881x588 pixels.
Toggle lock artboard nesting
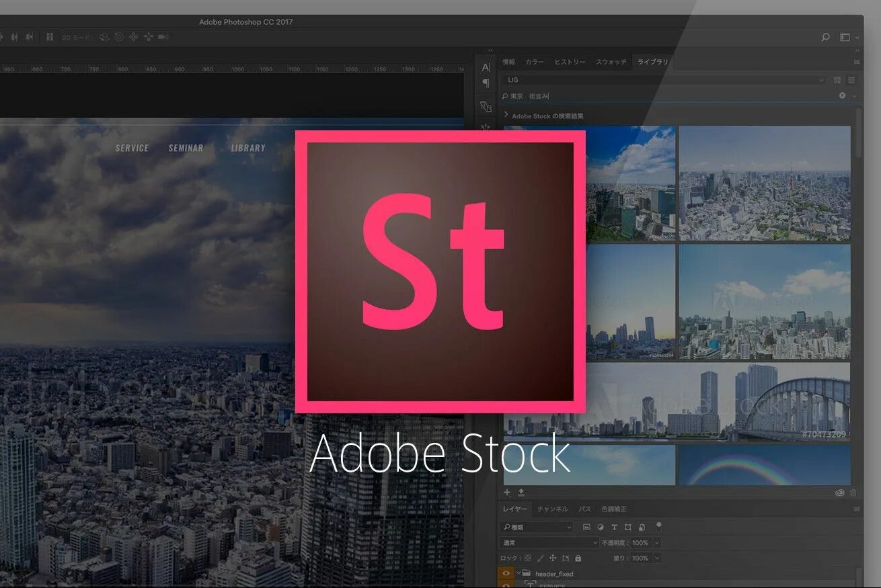point(565,558)
